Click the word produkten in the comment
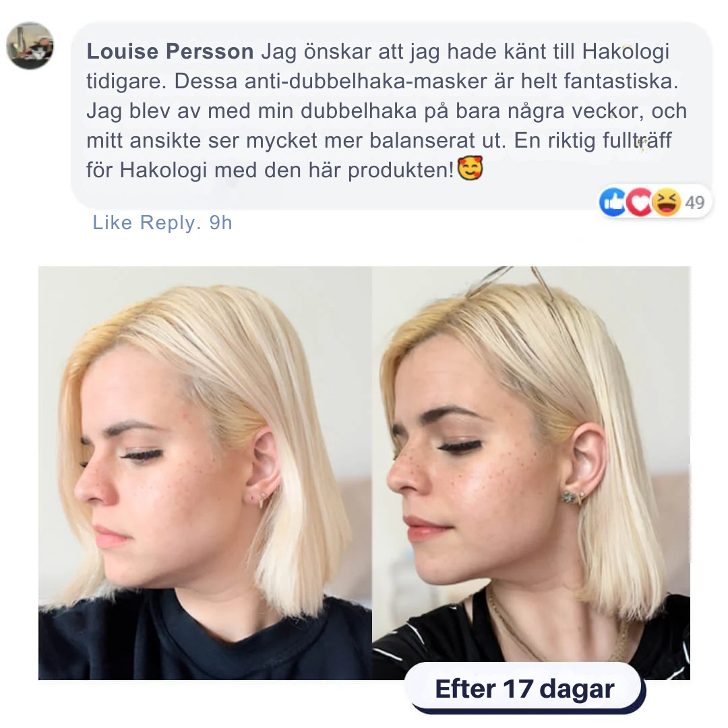Screen dimensions: 728x728 (400, 171)
